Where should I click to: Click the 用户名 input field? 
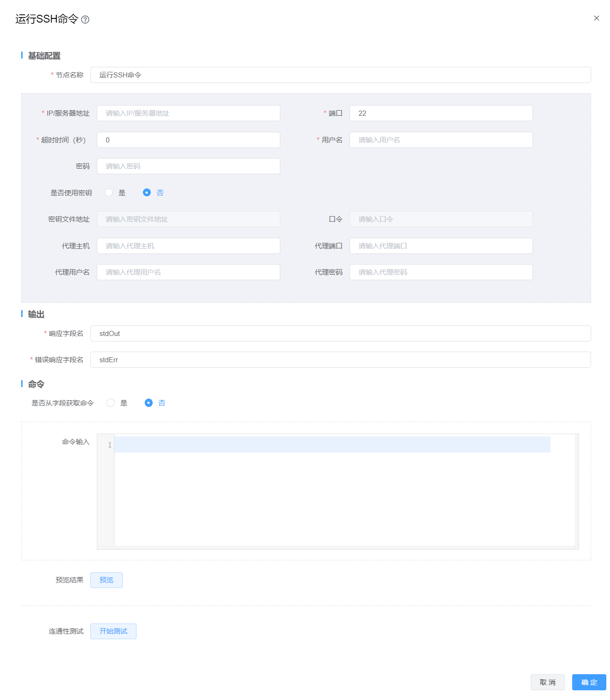pyautogui.click(x=441, y=140)
